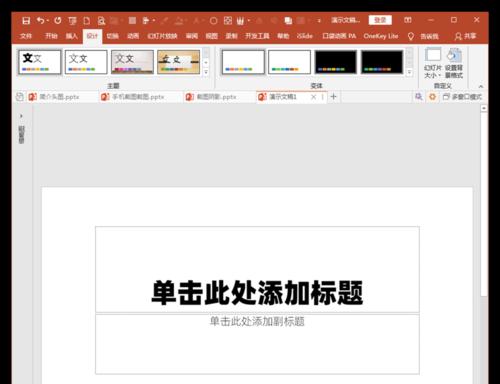Open 设置背景格式 format background
Viewport: 500px width, 384px height.
454,63
